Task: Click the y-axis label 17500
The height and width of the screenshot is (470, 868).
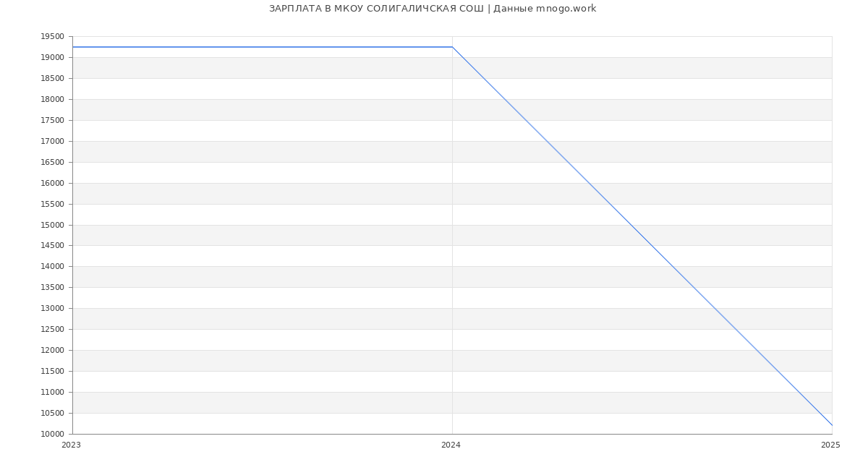Action: (x=53, y=121)
